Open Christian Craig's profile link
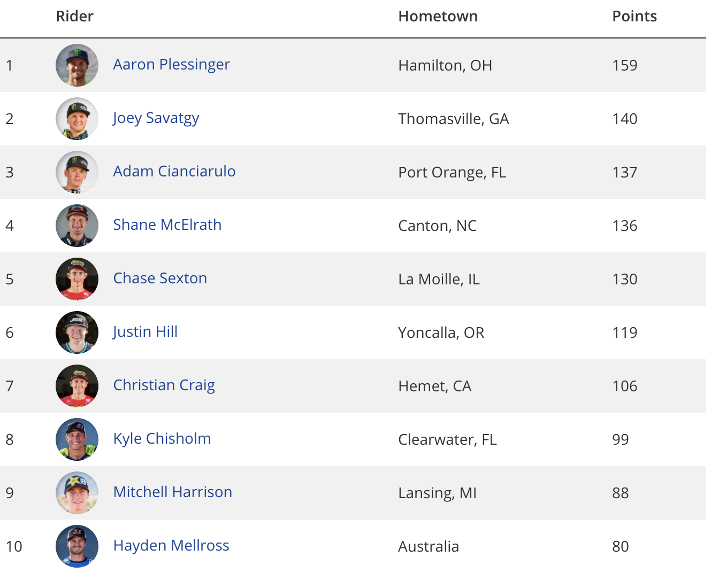719x588 pixels. click(x=164, y=385)
